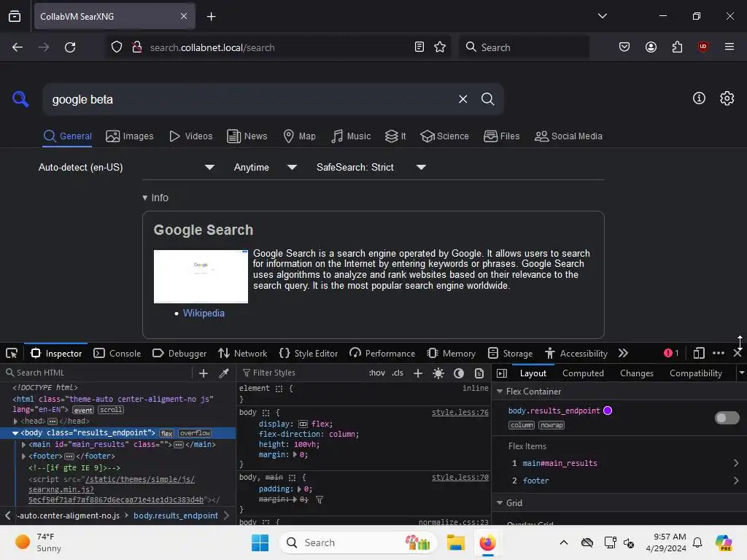Reload the current page
Viewport: 747px width, 560px height.
coord(70,47)
